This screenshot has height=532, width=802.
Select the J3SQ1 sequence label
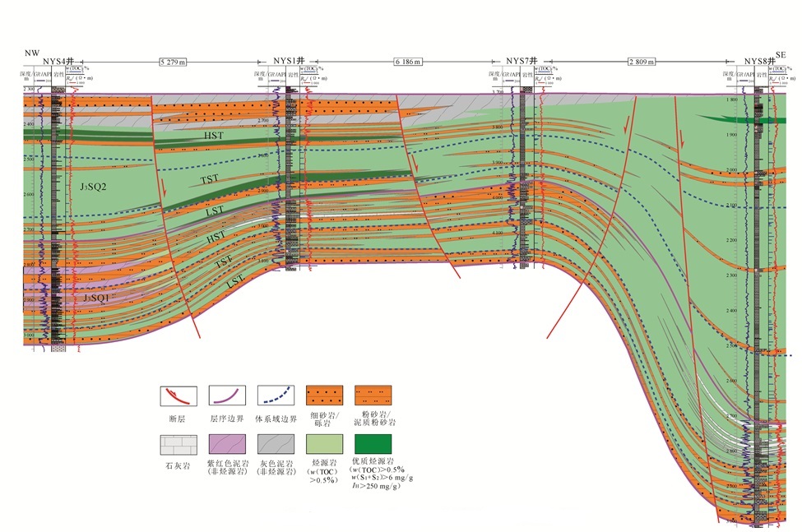pos(96,298)
